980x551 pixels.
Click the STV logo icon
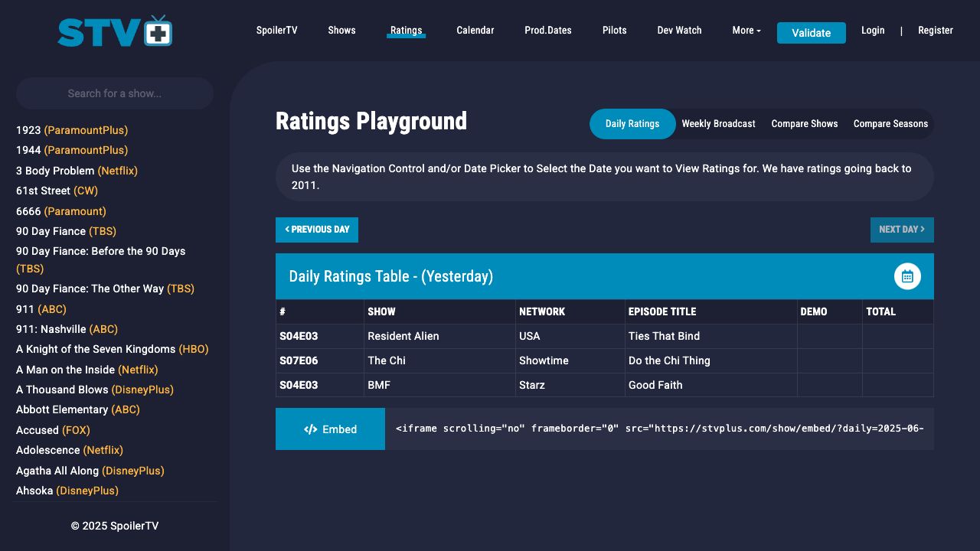[115, 31]
